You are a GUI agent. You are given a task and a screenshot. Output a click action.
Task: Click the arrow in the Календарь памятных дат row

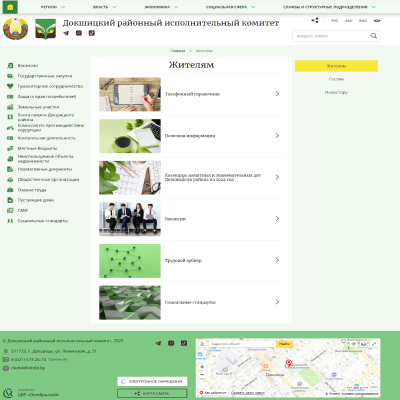(x=277, y=177)
